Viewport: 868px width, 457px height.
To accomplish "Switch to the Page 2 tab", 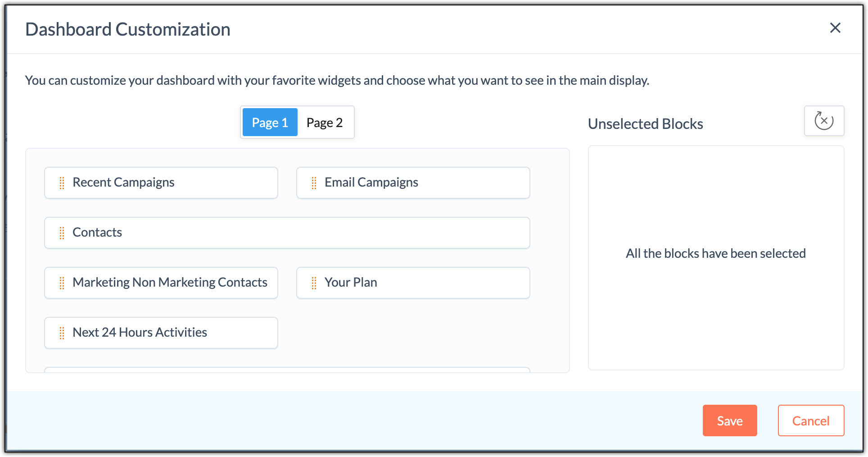I will click(x=325, y=123).
